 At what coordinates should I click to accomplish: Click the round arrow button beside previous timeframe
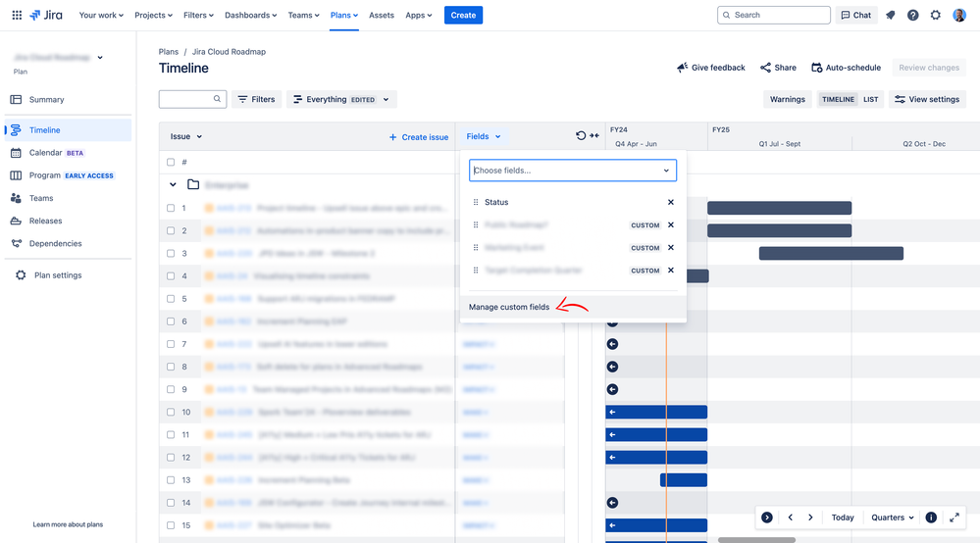(767, 518)
